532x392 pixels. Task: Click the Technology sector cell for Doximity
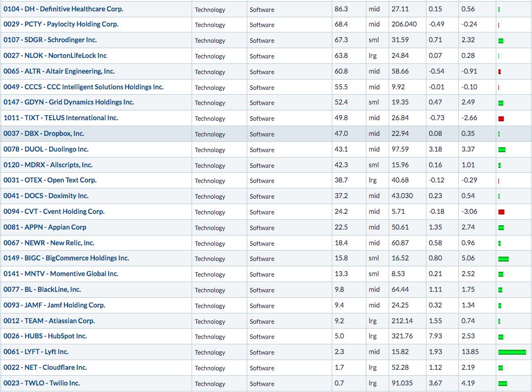pos(210,197)
